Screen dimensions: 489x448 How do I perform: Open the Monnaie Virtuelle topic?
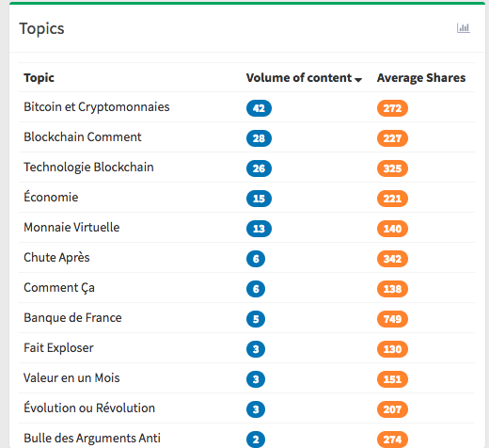71,228
